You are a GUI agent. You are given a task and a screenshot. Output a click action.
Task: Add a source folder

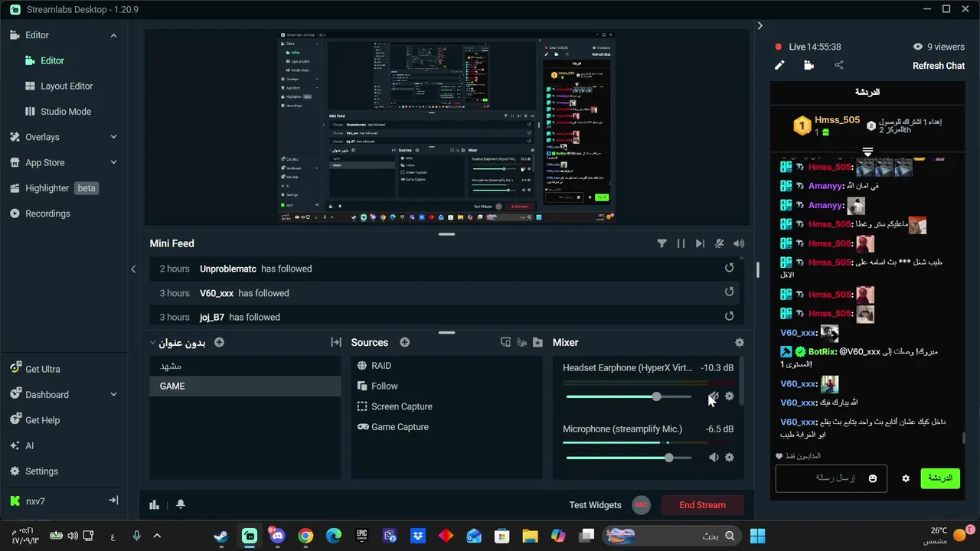click(537, 342)
